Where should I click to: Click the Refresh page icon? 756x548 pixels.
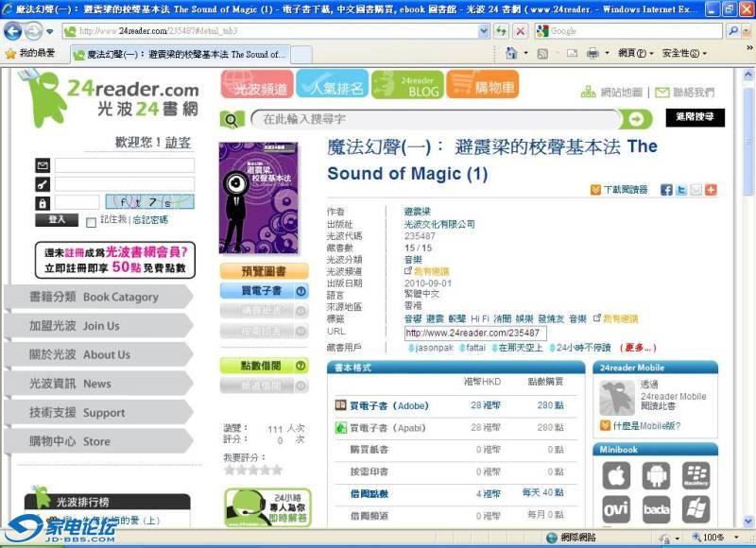[502, 31]
